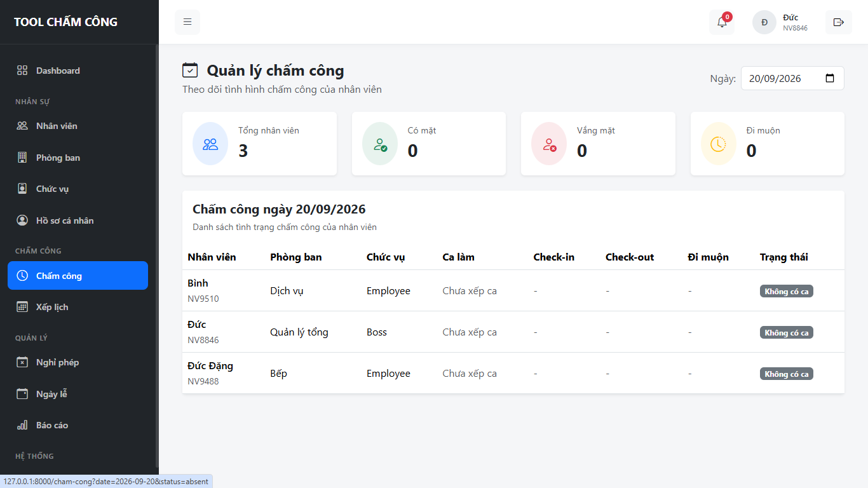Click the Có mặt green check icon

(x=380, y=144)
